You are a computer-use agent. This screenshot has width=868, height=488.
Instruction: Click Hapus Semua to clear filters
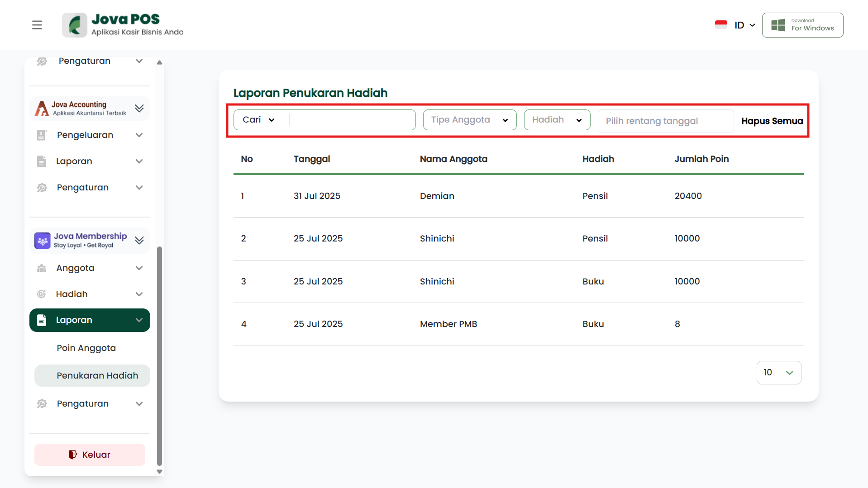pos(772,121)
